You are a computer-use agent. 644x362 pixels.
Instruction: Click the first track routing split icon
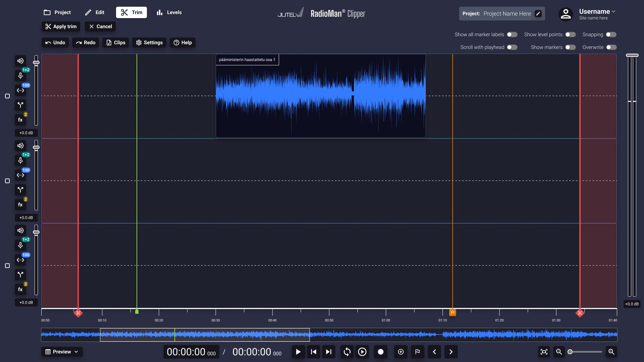pos(20,105)
